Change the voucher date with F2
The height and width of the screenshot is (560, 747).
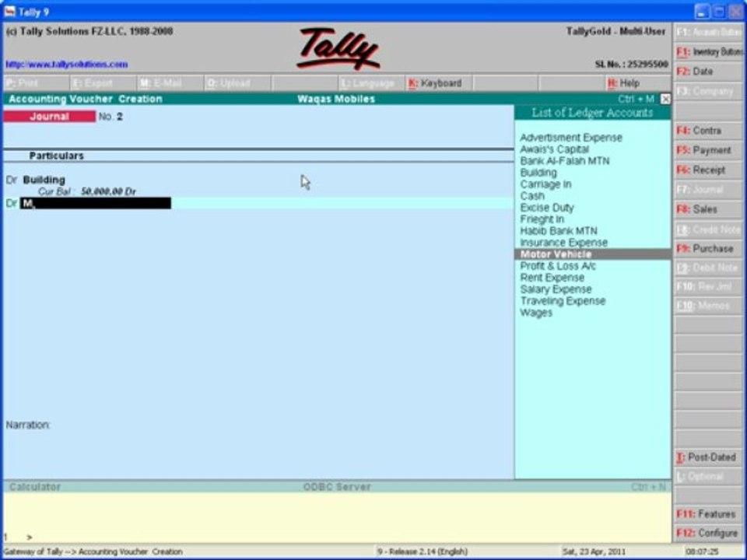(x=709, y=72)
